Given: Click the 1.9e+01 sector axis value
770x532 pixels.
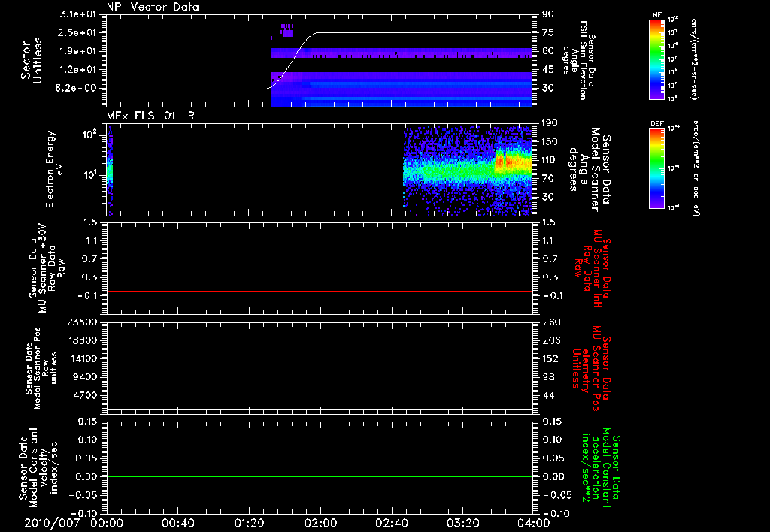Looking at the screenshot, I should [x=78, y=51].
